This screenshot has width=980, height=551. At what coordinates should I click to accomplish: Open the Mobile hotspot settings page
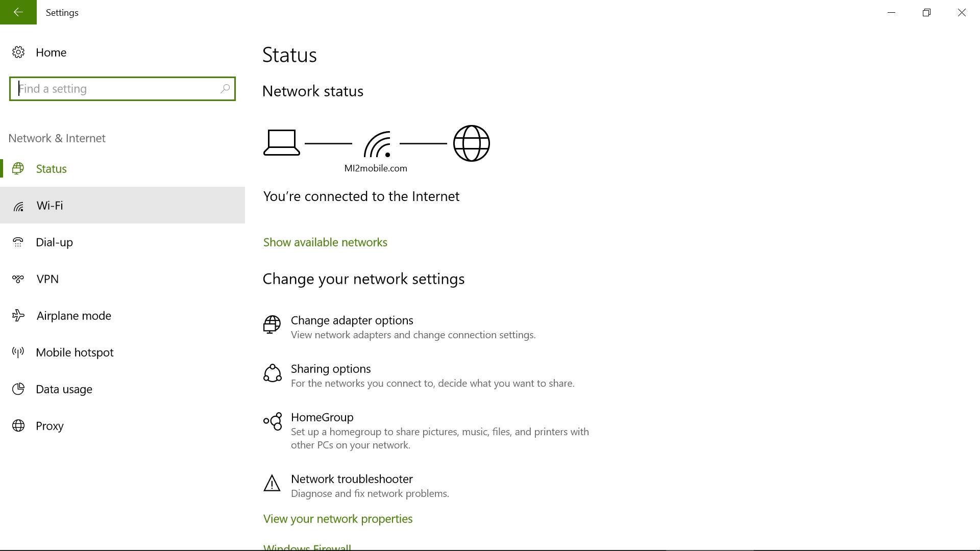coord(75,353)
